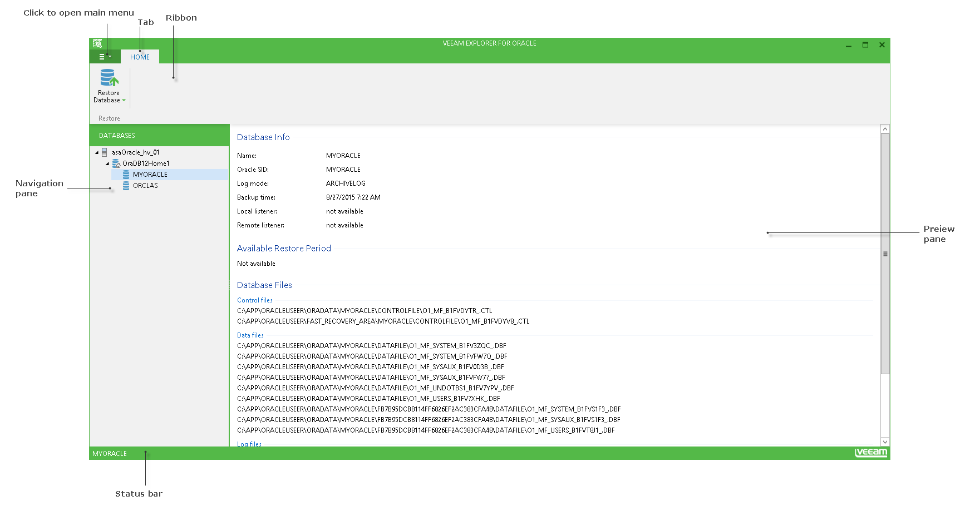Select the asaOracle_hv_01 server icon
The height and width of the screenshot is (506, 980).
click(104, 152)
